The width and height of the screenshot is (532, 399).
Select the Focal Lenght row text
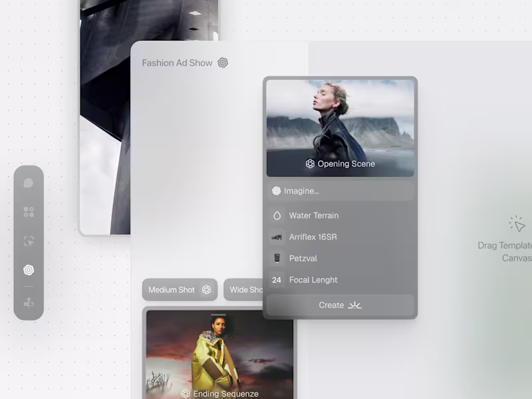(313, 280)
